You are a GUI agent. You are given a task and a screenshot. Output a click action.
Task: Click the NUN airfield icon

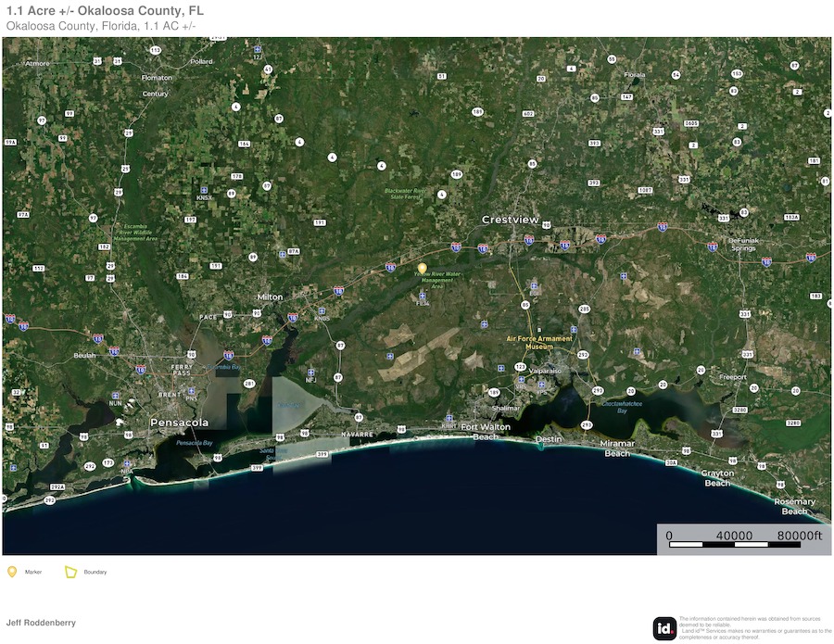point(118,394)
